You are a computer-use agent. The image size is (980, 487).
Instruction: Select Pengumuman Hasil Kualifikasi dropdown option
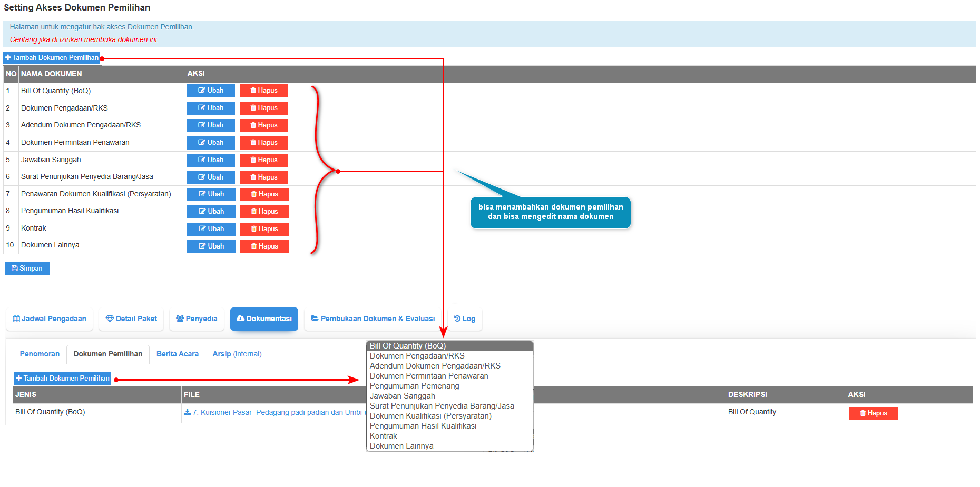450,426
